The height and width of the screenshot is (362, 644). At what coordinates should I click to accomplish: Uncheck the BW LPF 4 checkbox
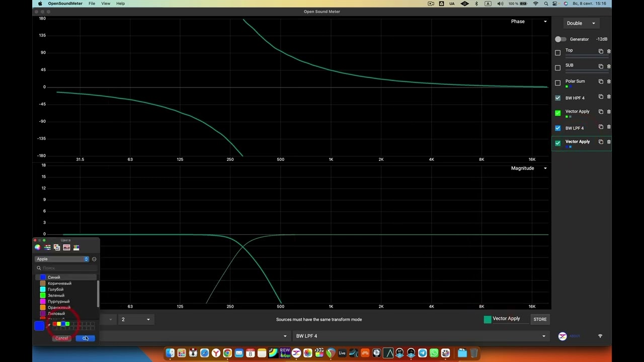557,128
